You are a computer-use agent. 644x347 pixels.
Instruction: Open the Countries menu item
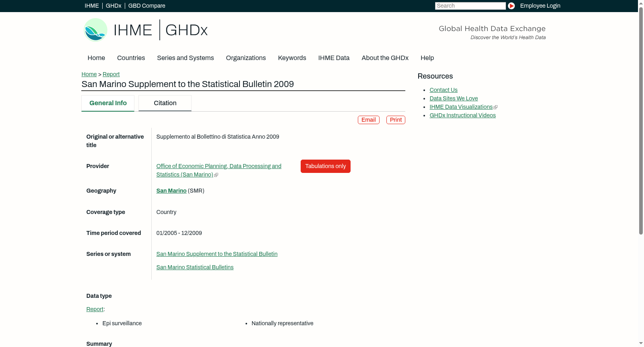(x=131, y=58)
